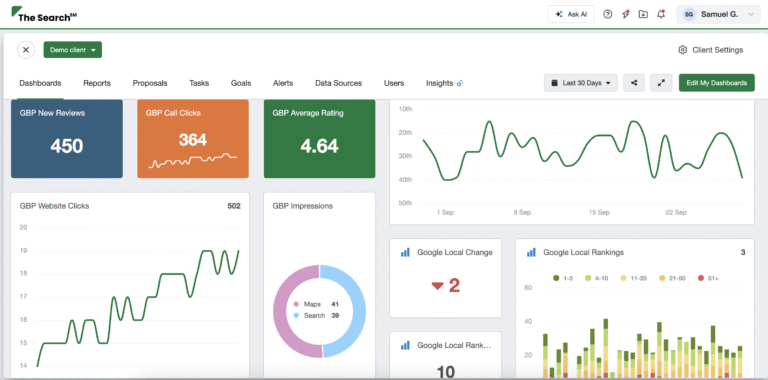Click the Maps 41 legend entry
This screenshot has width=768, height=380.
pos(316,305)
